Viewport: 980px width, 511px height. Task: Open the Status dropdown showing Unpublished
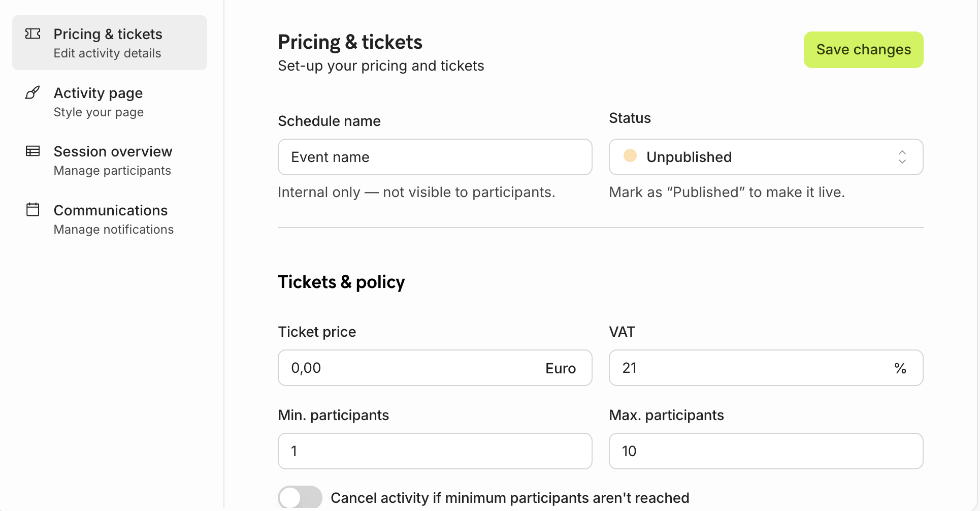(765, 157)
